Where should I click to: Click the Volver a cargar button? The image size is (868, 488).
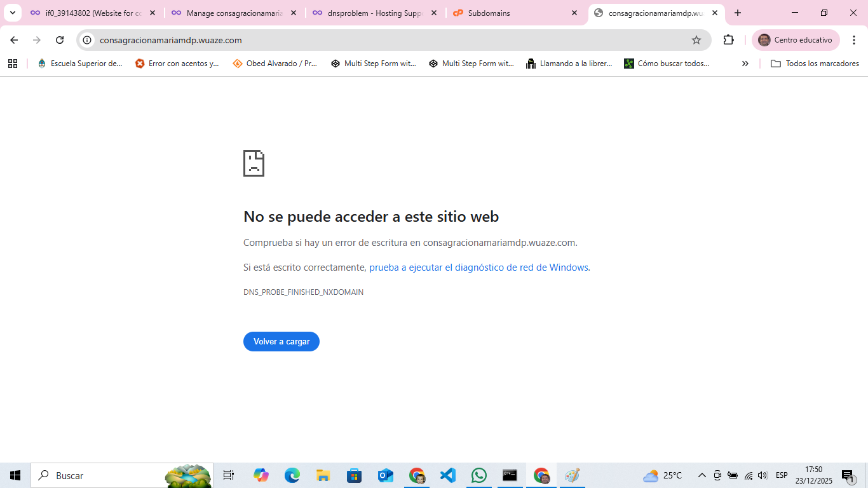(x=281, y=342)
